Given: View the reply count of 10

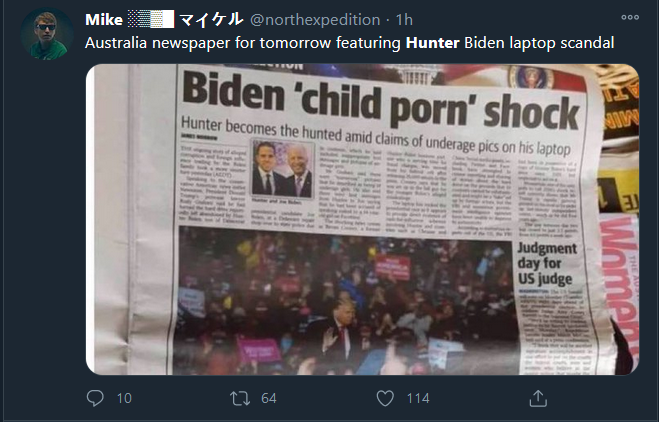Looking at the screenshot, I should (124, 398).
